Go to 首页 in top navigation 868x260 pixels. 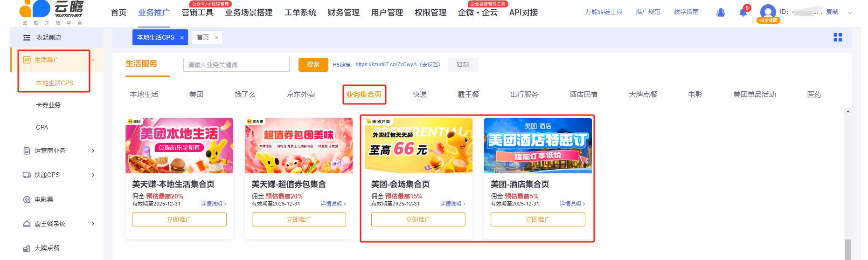tap(118, 13)
